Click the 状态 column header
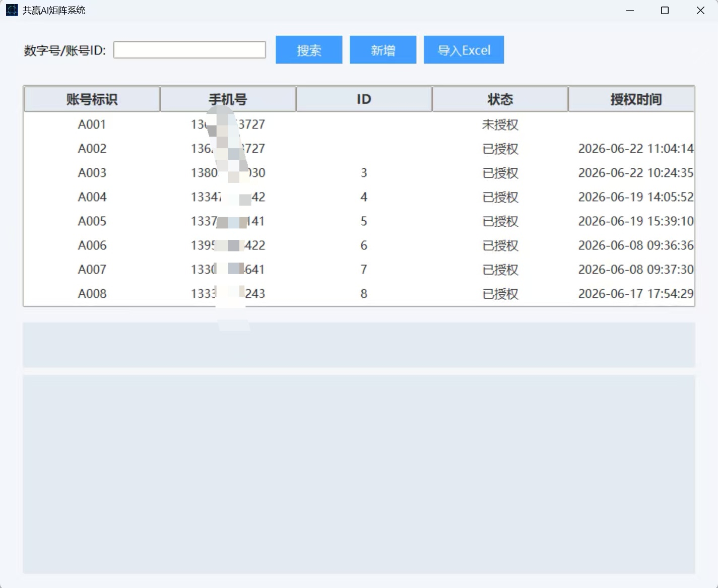Screen dimensions: 718x588 pyautogui.click(x=500, y=99)
